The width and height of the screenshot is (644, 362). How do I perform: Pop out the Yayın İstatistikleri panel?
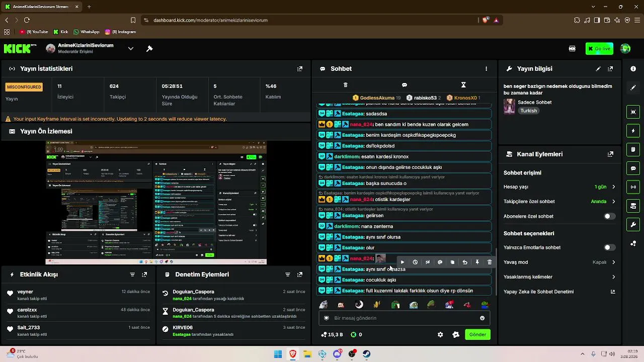click(300, 69)
